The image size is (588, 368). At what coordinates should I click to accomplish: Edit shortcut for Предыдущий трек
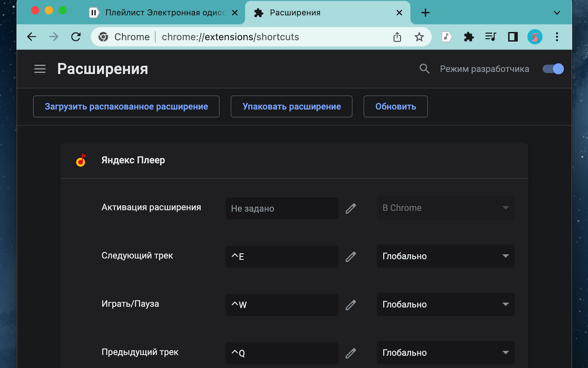(351, 353)
